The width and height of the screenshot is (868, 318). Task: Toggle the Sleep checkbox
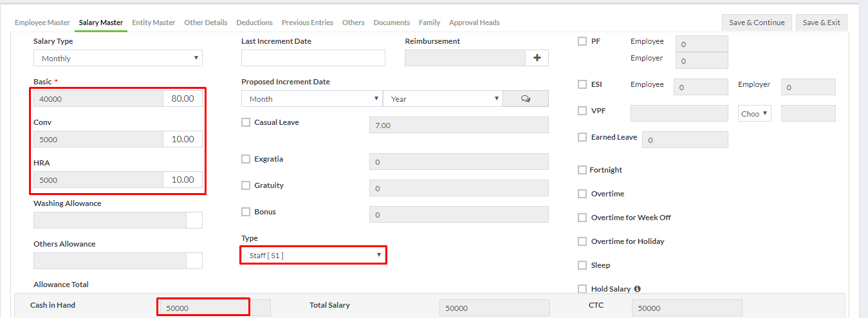(x=582, y=265)
